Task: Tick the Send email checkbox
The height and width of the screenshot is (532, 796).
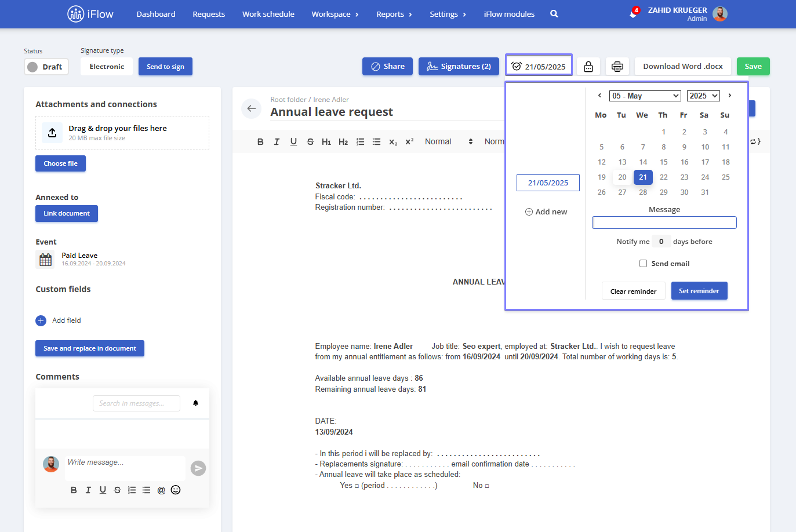Action: click(643, 264)
